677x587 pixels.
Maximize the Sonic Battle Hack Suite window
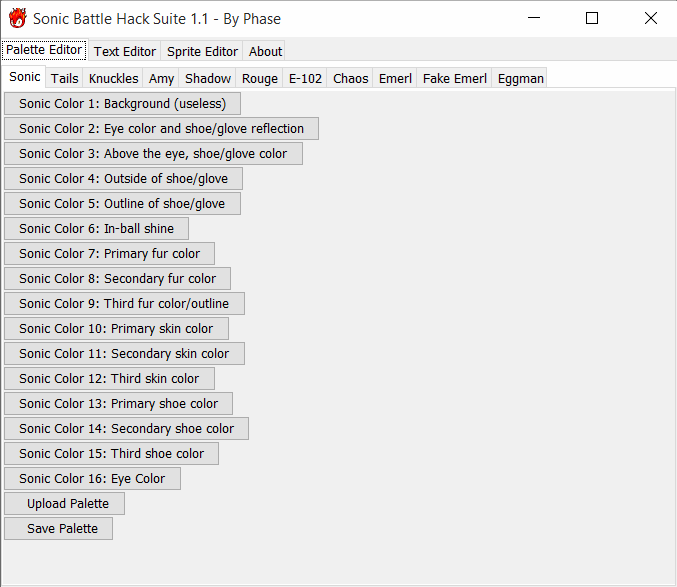pyautogui.click(x=592, y=18)
